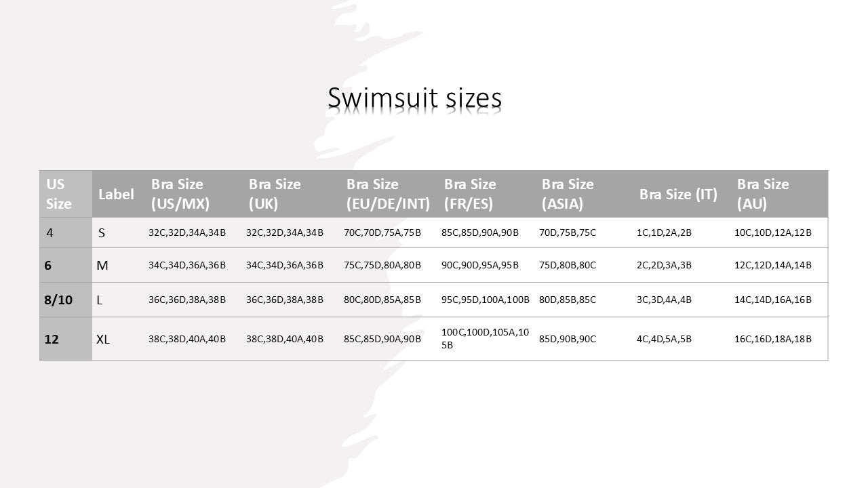
Task: Click the "16C,16D,18A,18B" AU cell
Action: (773, 339)
